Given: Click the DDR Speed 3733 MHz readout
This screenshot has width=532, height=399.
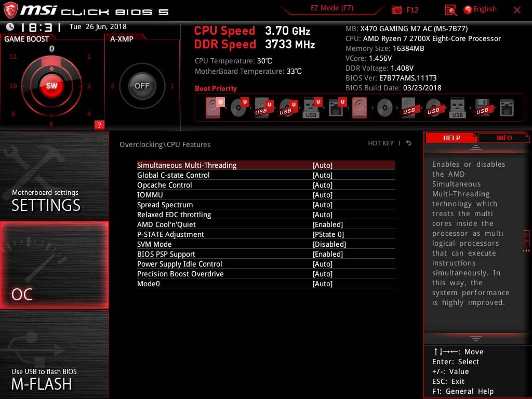Looking at the screenshot, I should coord(255,45).
